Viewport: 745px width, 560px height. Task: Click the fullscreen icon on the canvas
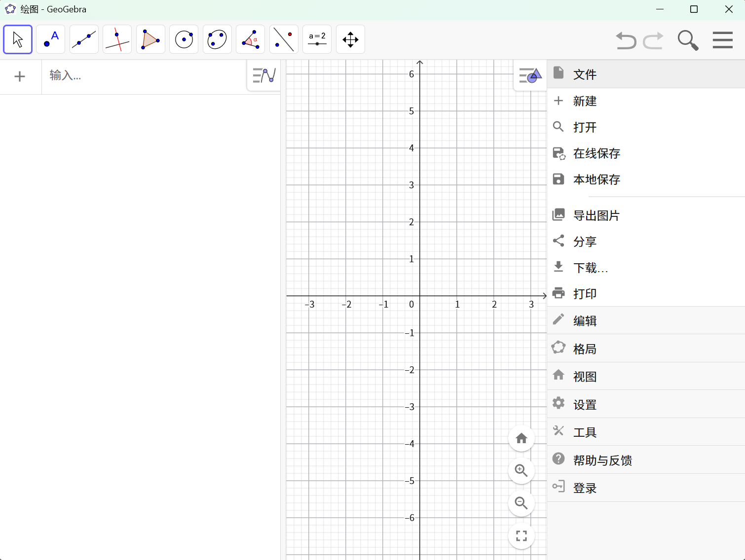tap(521, 536)
